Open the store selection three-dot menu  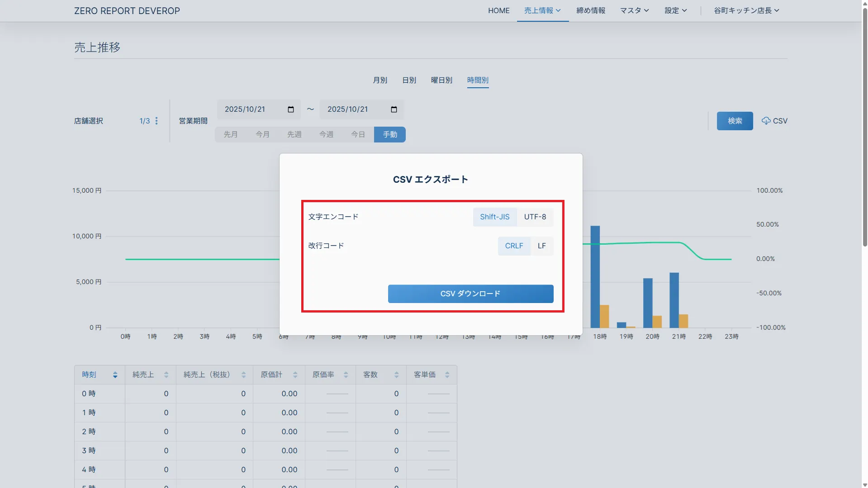[x=157, y=121]
